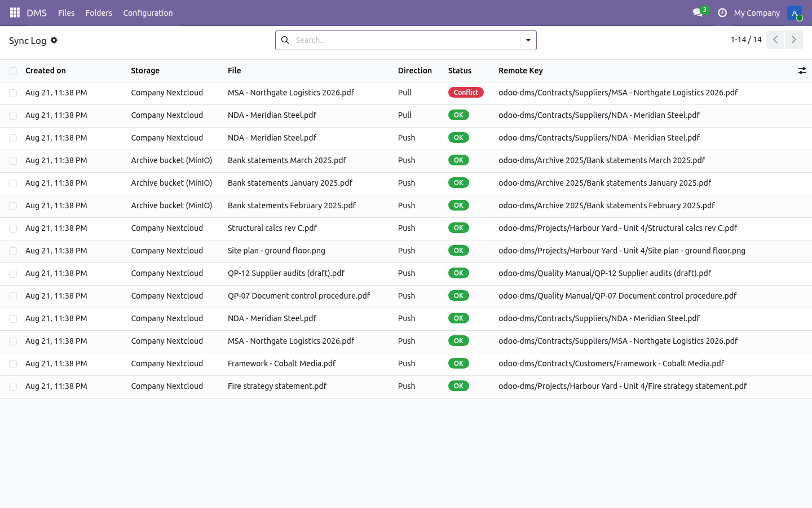Go to the next page arrow
The width and height of the screenshot is (812, 508).
tap(794, 40)
